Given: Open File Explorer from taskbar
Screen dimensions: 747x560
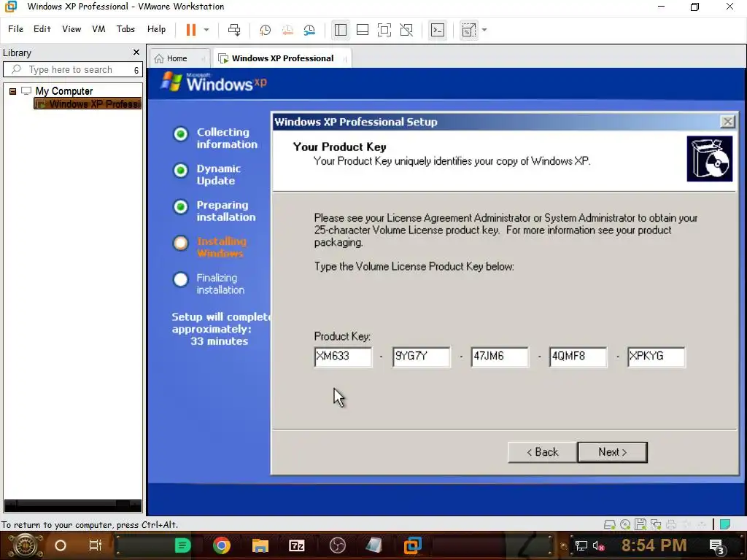Looking at the screenshot, I should click(260, 545).
